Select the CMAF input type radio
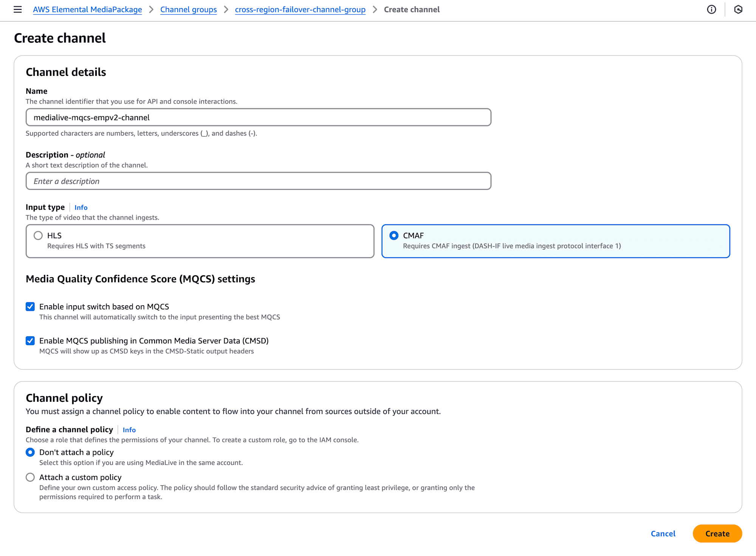Image resolution: width=756 pixels, height=556 pixels. point(394,235)
